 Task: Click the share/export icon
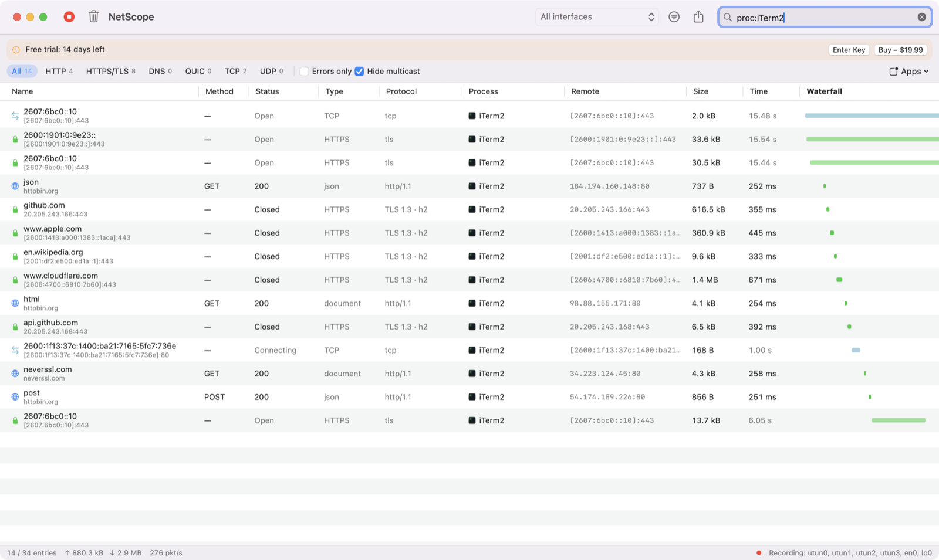coord(698,17)
